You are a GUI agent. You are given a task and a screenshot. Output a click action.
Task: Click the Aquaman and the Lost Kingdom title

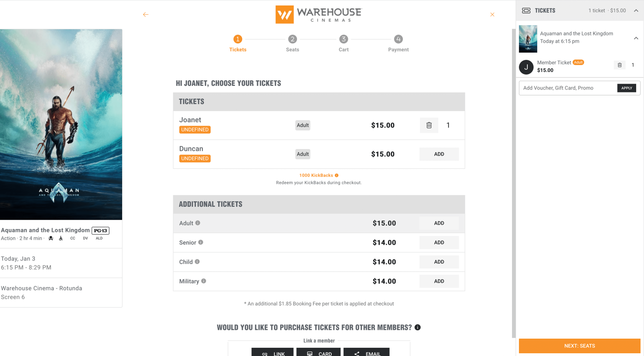tap(45, 230)
